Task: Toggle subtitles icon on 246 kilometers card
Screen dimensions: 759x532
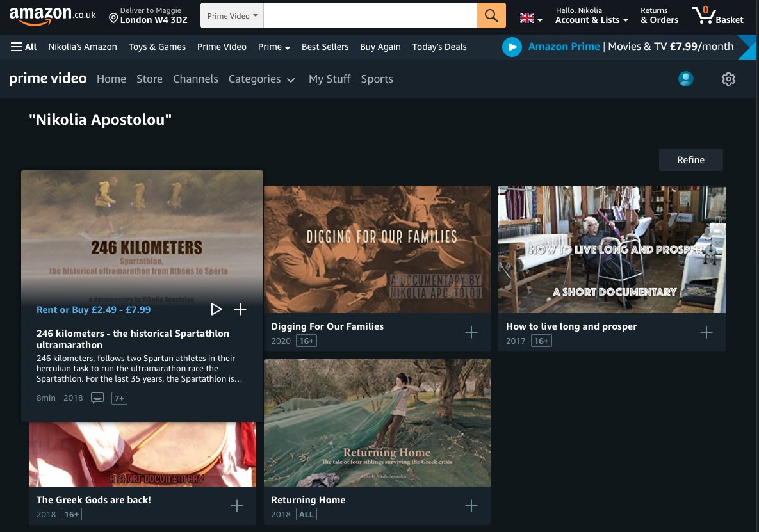Action: (97, 398)
